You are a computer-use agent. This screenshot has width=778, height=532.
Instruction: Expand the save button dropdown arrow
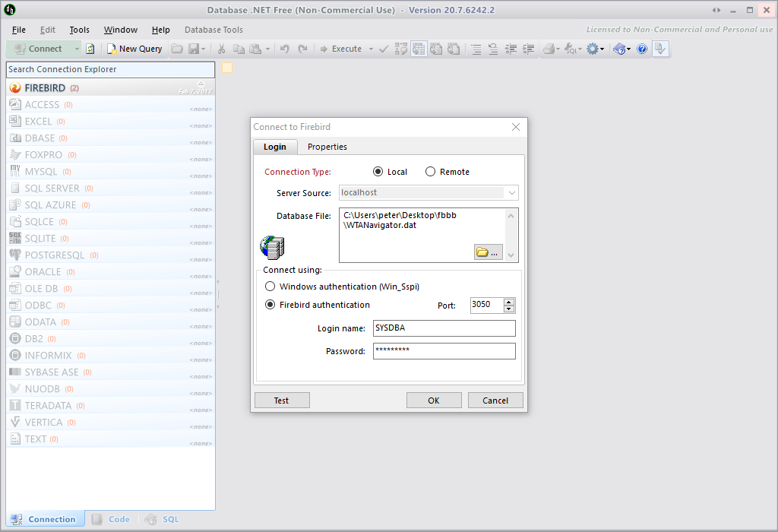(x=203, y=49)
